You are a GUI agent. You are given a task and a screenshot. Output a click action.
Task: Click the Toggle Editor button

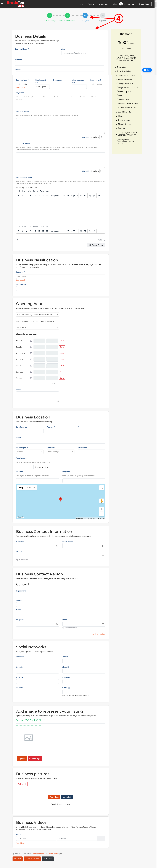(x=96, y=245)
